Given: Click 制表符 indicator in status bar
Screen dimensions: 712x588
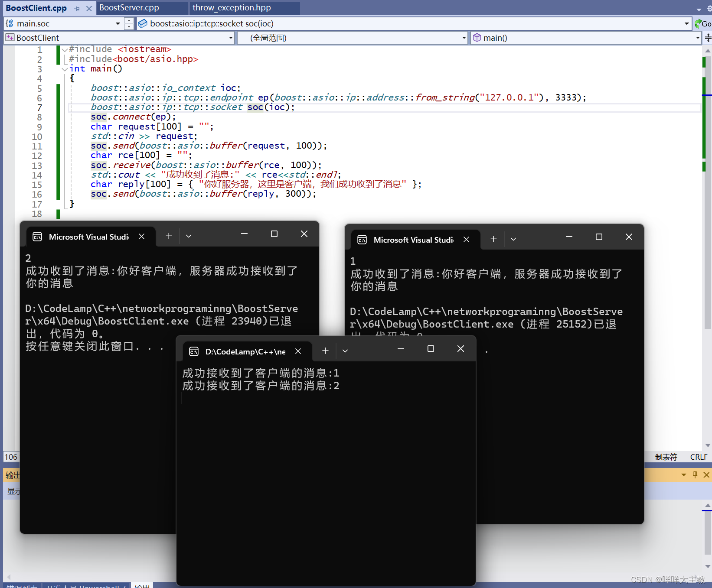Looking at the screenshot, I should point(666,457).
